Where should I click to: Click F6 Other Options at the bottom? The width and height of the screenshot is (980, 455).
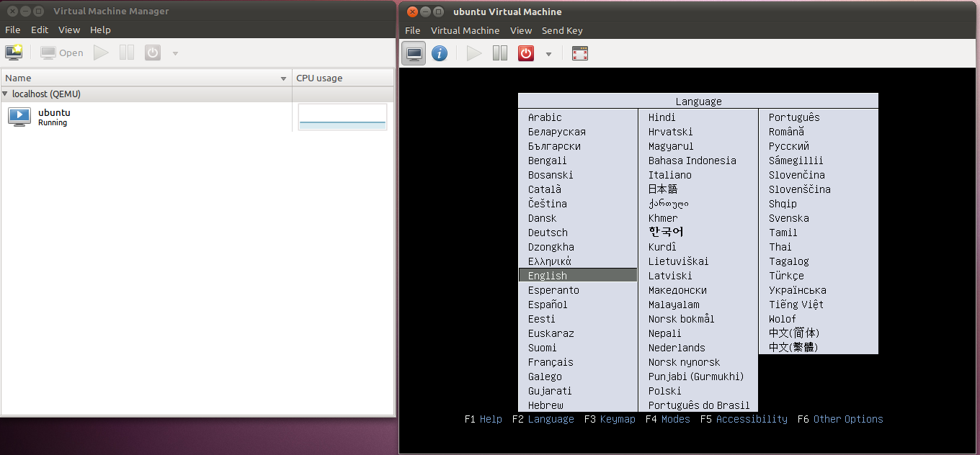(840, 419)
